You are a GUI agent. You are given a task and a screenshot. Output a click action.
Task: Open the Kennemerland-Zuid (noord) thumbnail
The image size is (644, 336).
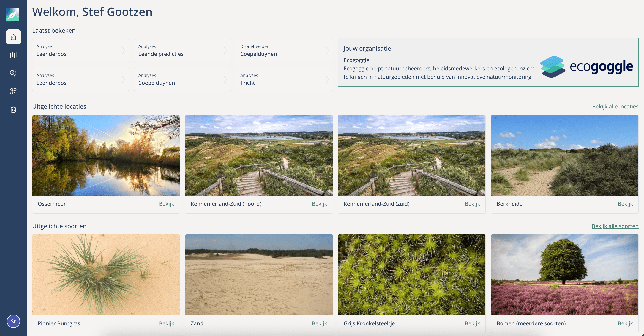click(259, 155)
